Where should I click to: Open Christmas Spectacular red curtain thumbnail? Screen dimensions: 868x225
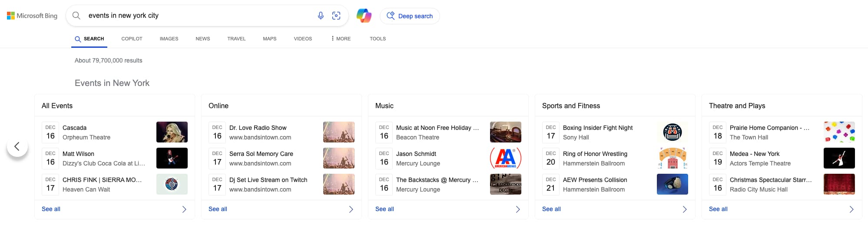click(839, 184)
